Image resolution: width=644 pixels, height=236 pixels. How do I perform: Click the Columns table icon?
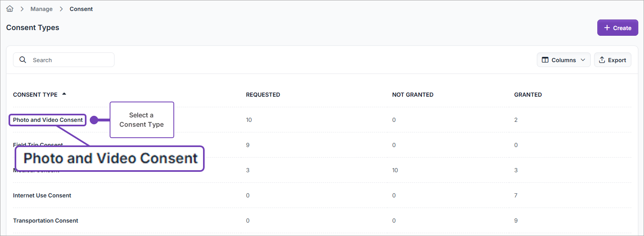point(545,60)
